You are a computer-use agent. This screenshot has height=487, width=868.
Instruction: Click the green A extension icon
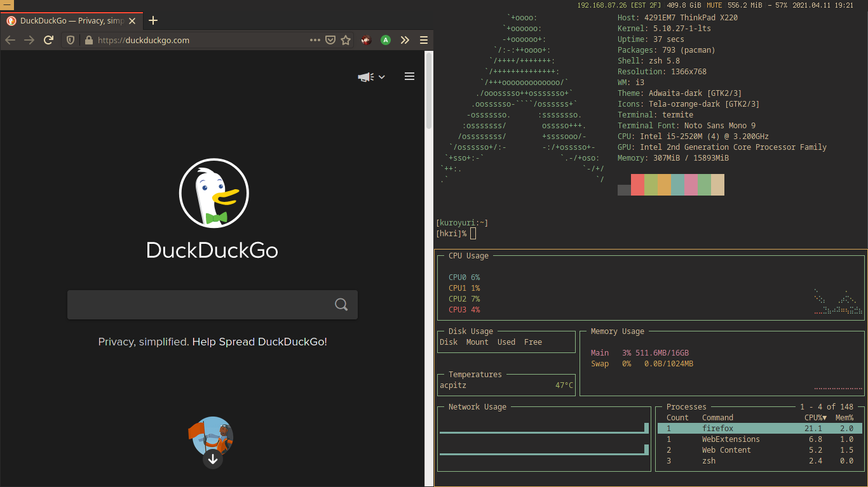coord(386,40)
